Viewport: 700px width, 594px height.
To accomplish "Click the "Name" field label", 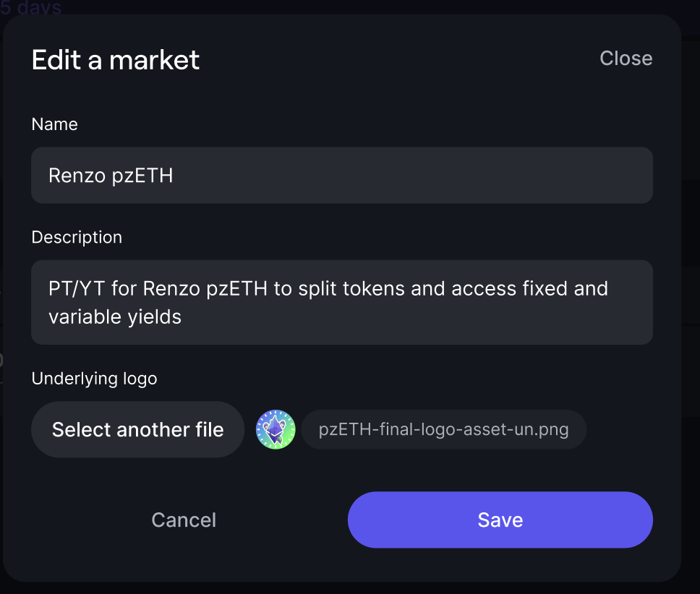I will point(55,124).
